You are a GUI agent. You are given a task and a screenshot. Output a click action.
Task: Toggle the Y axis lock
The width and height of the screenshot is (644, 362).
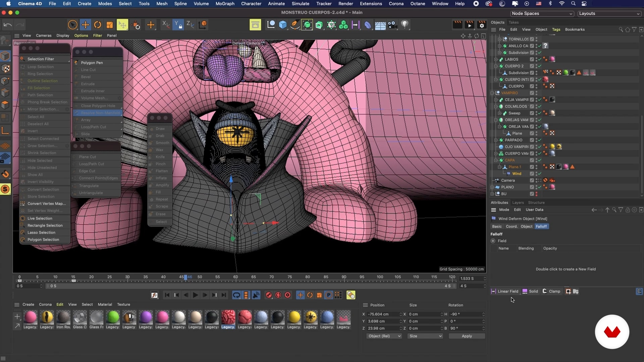tap(177, 25)
